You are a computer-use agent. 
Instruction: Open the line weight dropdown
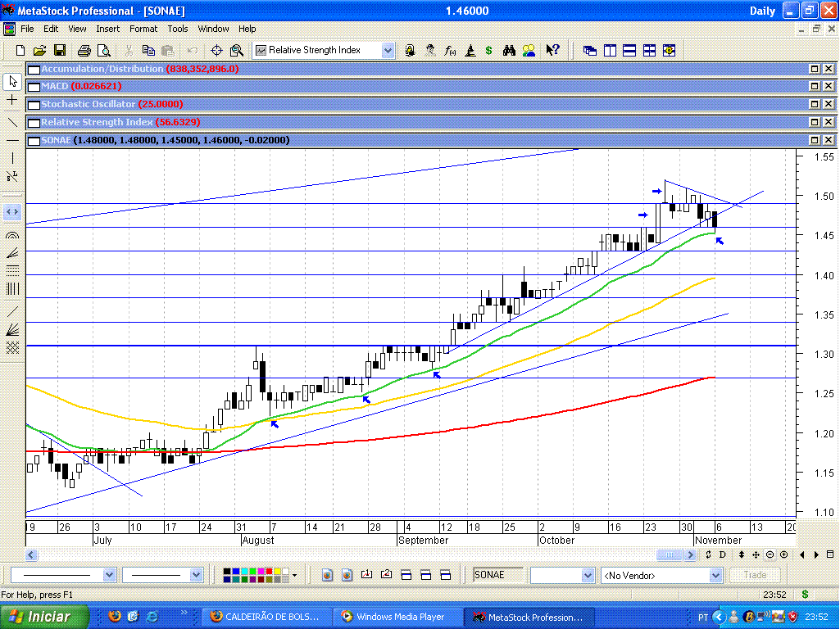pos(196,575)
